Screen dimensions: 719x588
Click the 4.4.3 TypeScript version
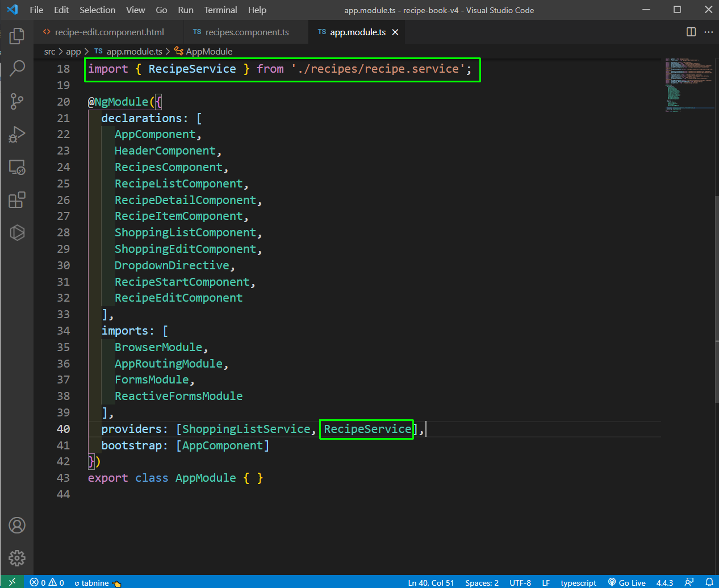coord(664,582)
